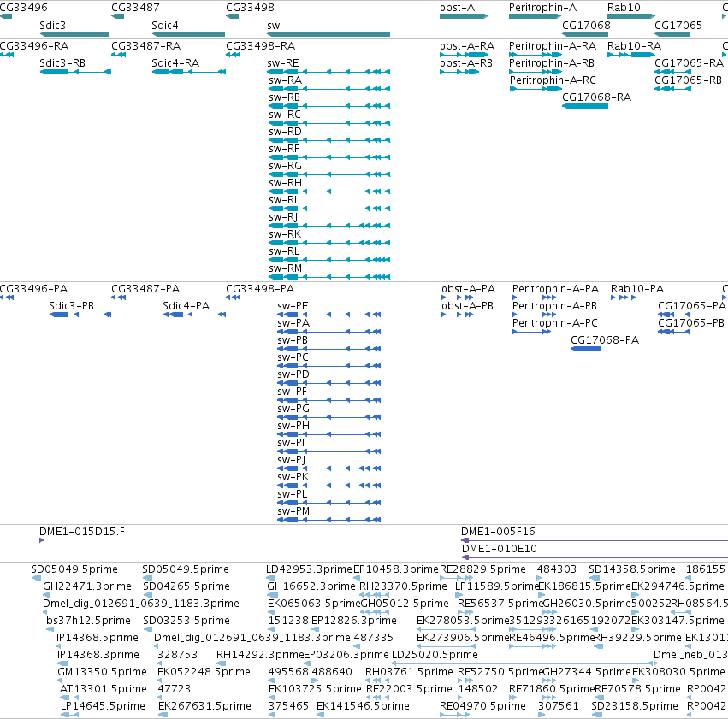Select protein label CG33498-PA
The height and width of the screenshot is (719, 728).
[260, 289]
